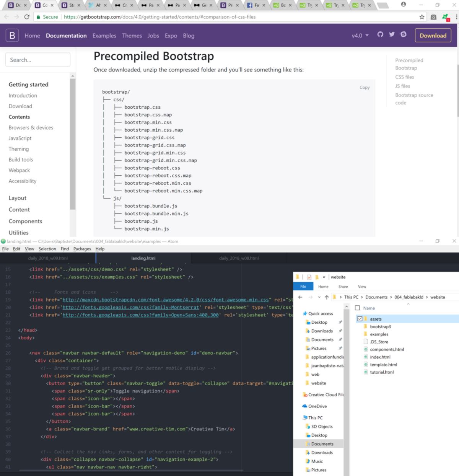This screenshot has width=459, height=476.
Task: Click the Secure padlock in the address bar
Action: point(38,17)
